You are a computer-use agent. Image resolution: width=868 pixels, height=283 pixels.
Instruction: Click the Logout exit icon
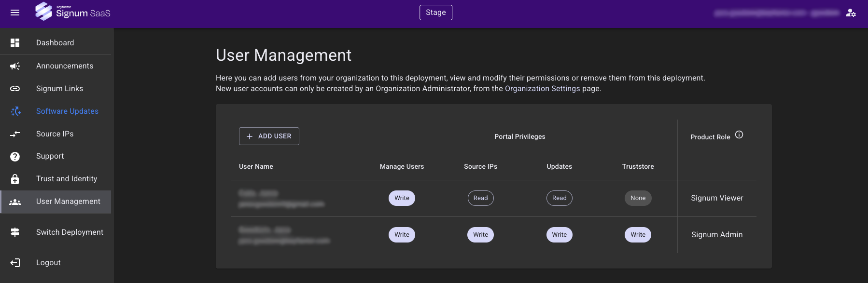click(x=15, y=263)
